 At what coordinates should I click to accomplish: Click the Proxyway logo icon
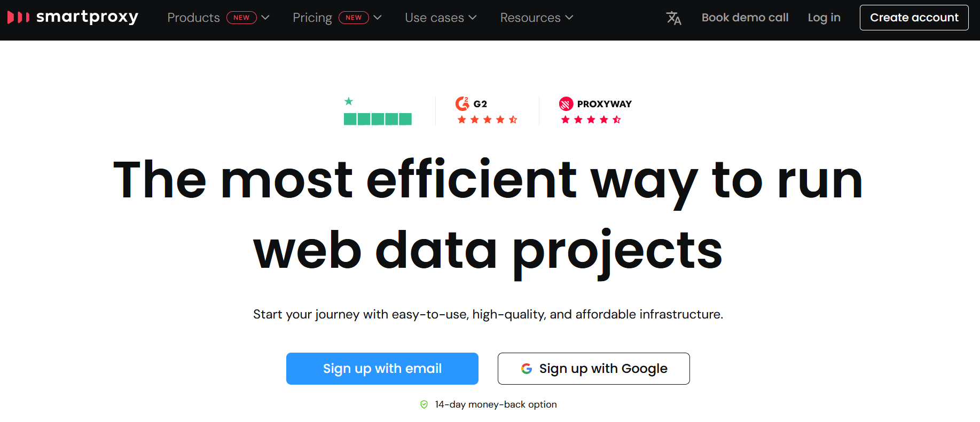[566, 103]
